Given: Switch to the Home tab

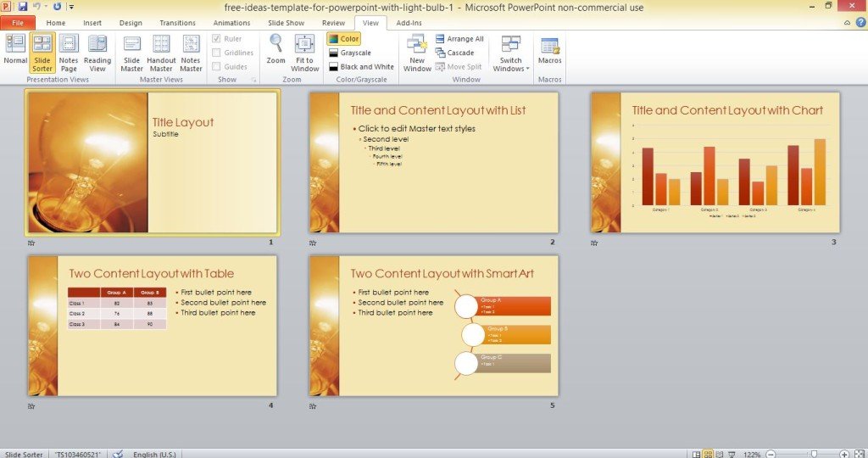Looking at the screenshot, I should [x=55, y=23].
